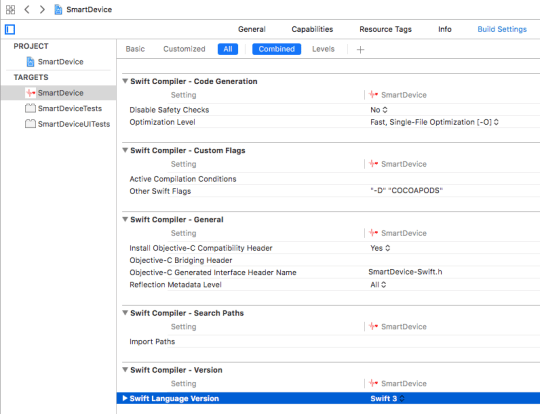
Task: Open Disable Safety Checks No dropdown
Action: coord(379,110)
